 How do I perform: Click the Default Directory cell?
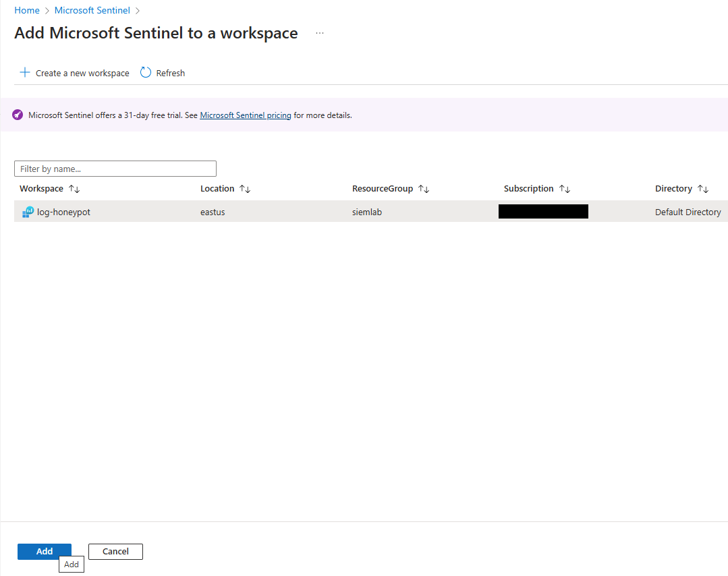click(x=688, y=212)
